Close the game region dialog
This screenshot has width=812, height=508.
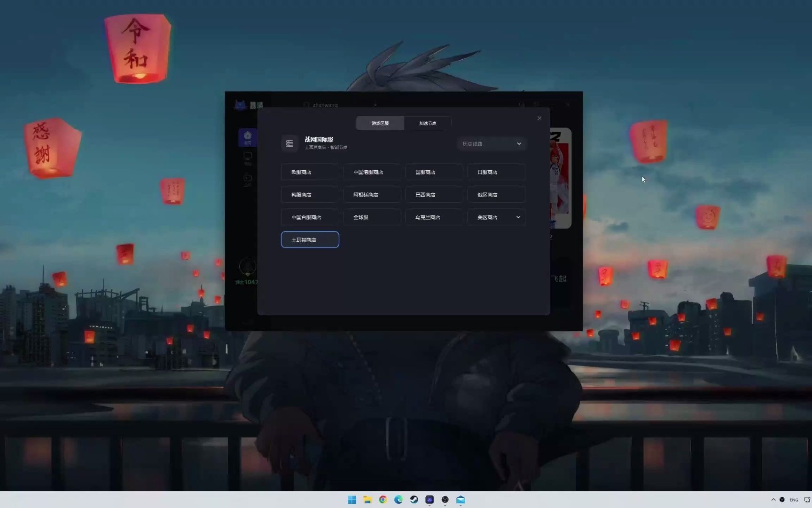[x=539, y=118]
